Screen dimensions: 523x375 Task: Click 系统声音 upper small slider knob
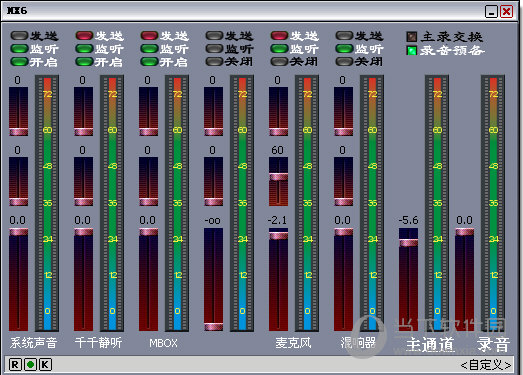click(18, 132)
